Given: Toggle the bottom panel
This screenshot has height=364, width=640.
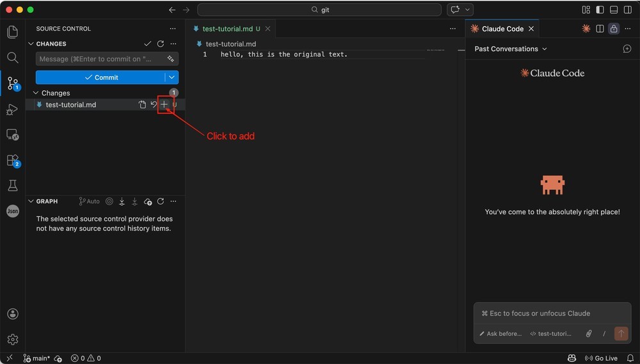Looking at the screenshot, I should coord(614,10).
